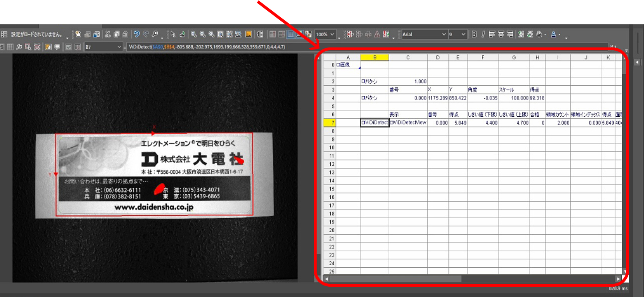The width and height of the screenshot is (644, 297).
Task: Click the Redo arrow icon
Action: pos(146,34)
